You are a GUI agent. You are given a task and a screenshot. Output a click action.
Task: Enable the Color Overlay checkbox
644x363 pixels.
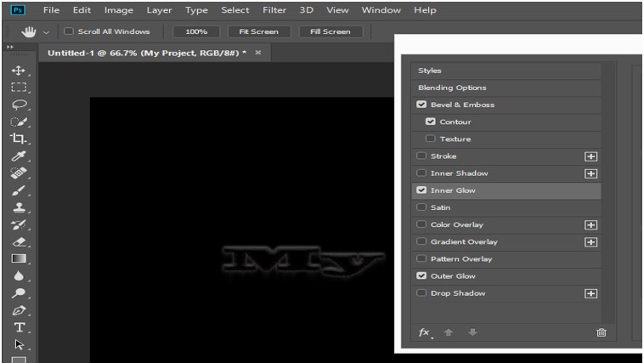(x=421, y=224)
